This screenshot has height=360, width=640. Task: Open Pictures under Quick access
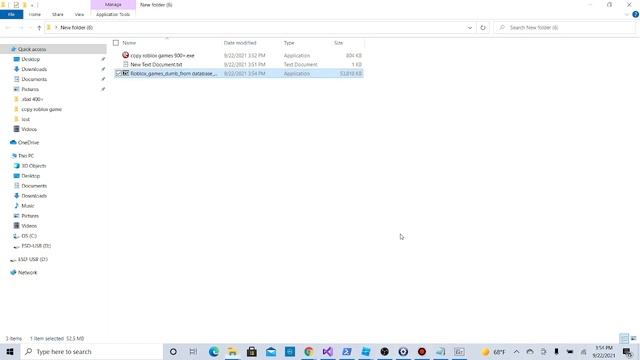tap(30, 89)
